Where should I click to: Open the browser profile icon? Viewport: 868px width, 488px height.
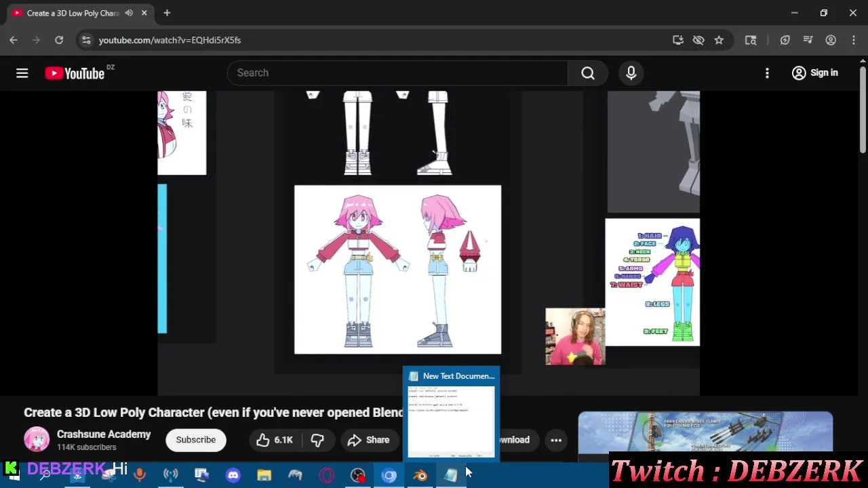[831, 40]
